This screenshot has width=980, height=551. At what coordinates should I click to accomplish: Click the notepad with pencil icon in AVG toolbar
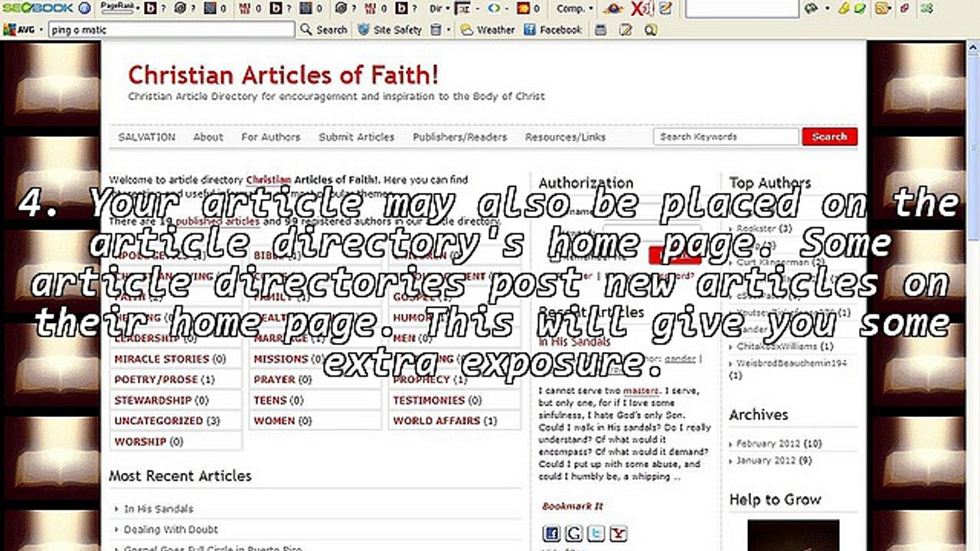tap(626, 30)
